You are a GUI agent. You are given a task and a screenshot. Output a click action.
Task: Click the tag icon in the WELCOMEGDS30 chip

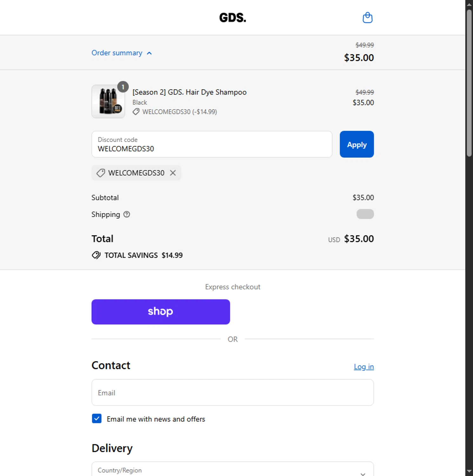tap(101, 173)
